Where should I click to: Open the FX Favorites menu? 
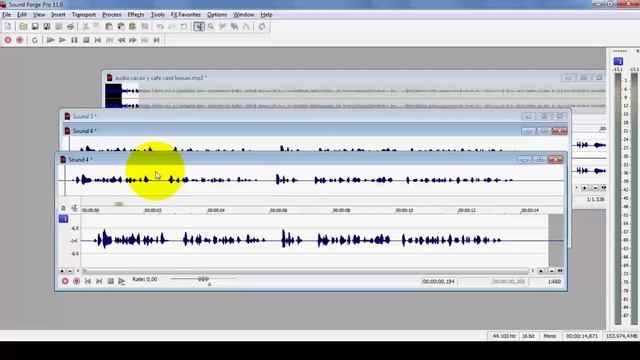point(186,15)
